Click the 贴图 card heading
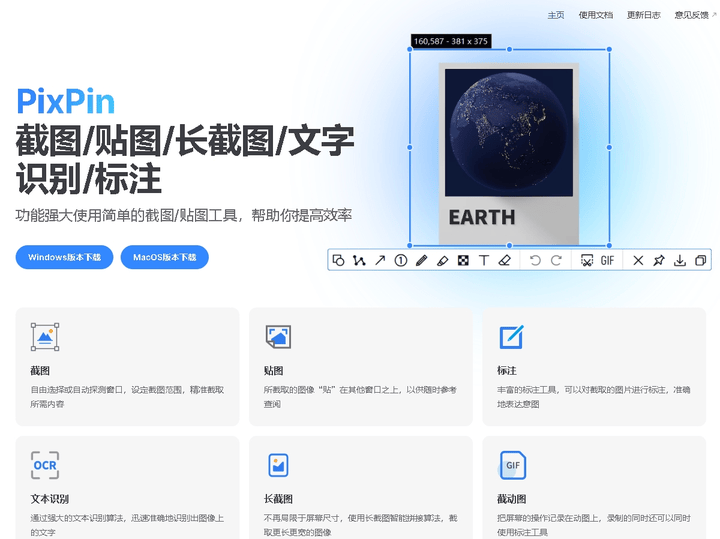The height and width of the screenshot is (539, 720). click(x=273, y=371)
